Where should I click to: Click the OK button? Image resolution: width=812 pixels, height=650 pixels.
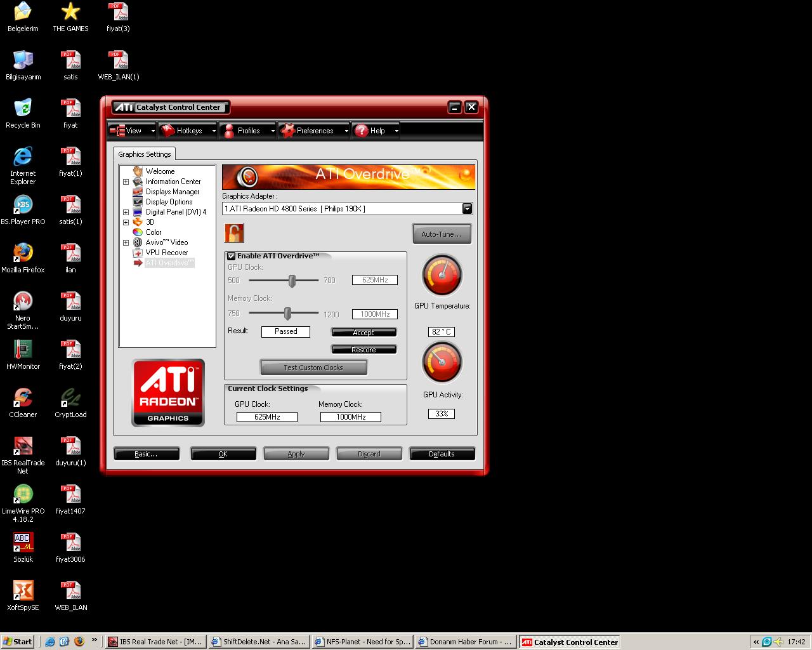[223, 454]
